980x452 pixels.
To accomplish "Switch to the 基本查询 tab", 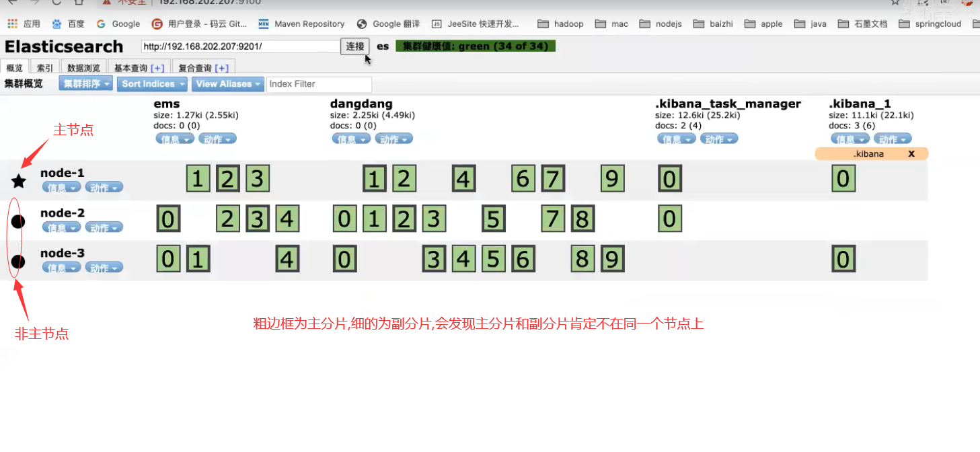I will [139, 68].
